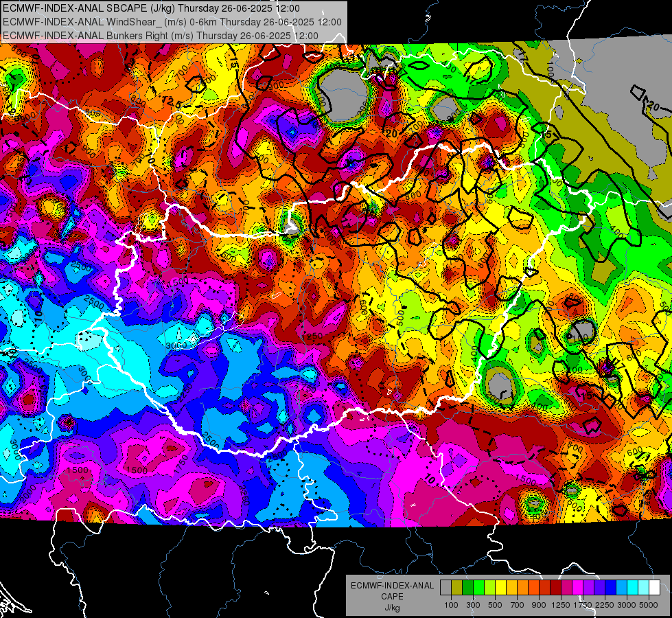Click the WindShear 0-6km title line
The image size is (672, 618).
[172, 22]
